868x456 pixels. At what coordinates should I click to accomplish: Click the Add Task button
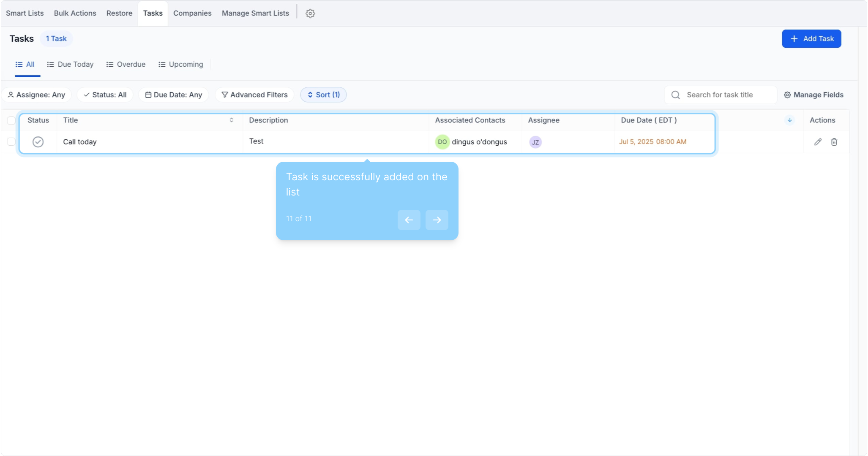811,38
